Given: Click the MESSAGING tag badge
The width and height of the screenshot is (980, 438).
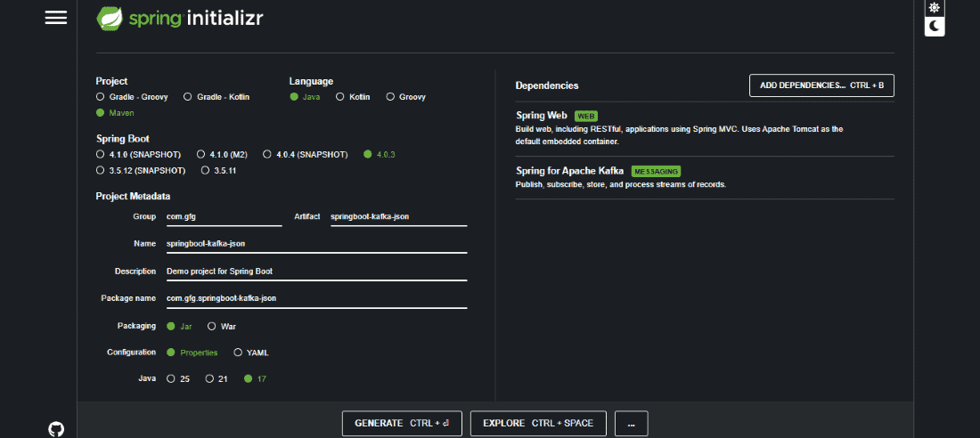Looking at the screenshot, I should click(657, 171).
